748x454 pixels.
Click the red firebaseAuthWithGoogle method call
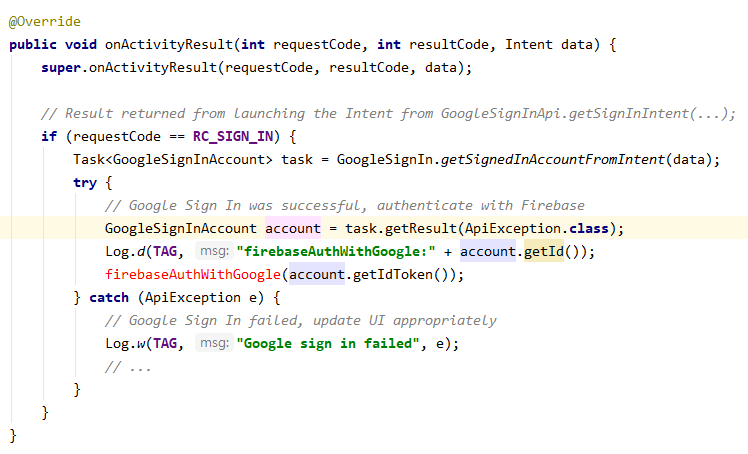193,275
